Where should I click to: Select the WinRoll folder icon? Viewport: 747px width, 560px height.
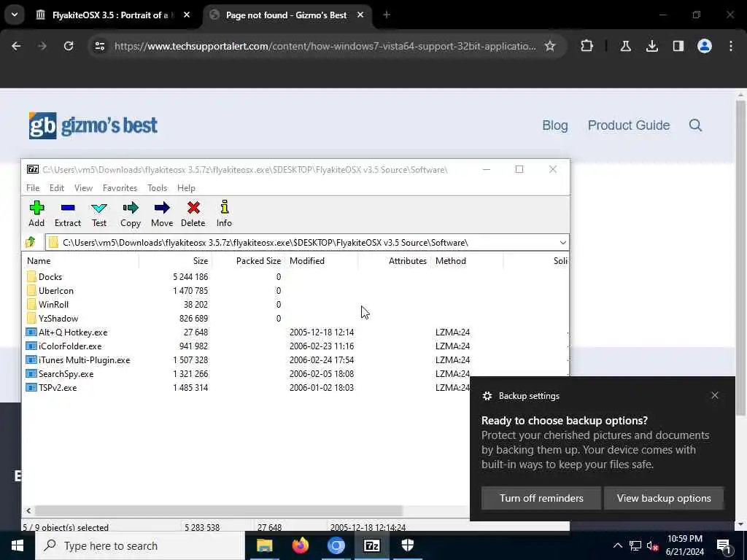click(31, 304)
